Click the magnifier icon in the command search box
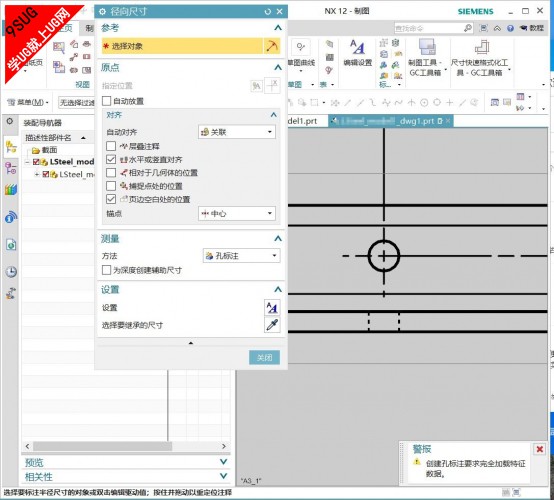The image size is (554, 500). [467, 28]
